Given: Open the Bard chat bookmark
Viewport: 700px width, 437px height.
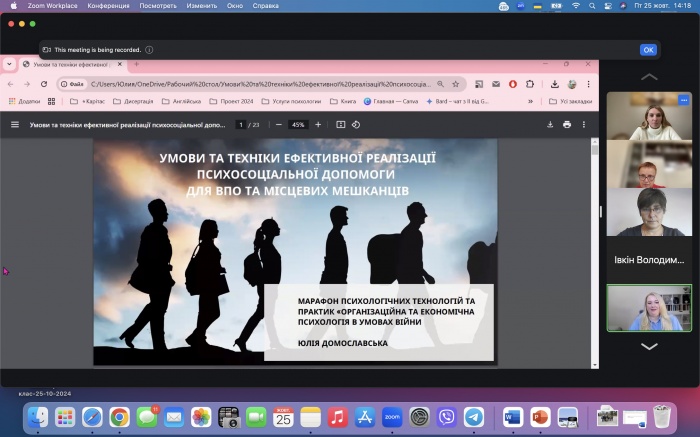Looking at the screenshot, I should pos(458,101).
